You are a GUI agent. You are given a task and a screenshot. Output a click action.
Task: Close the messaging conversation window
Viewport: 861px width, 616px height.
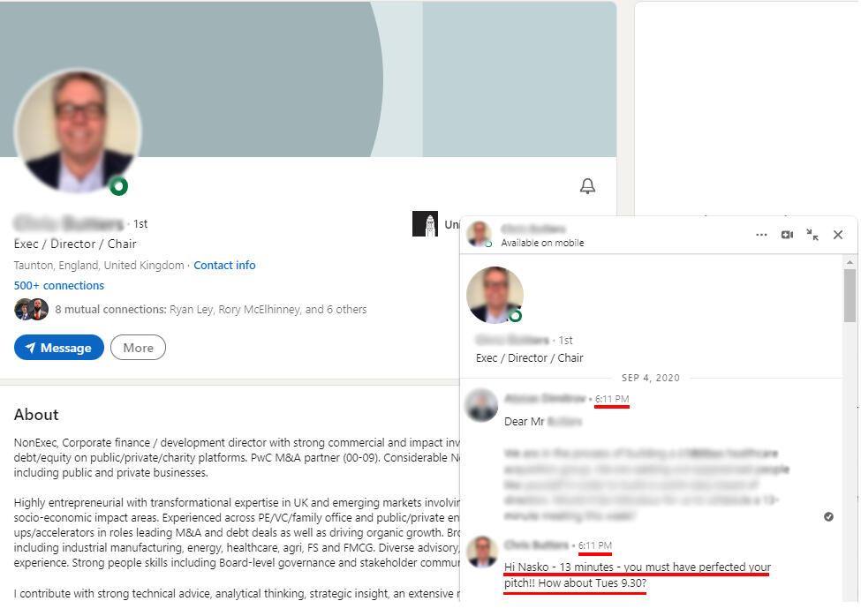coord(838,235)
